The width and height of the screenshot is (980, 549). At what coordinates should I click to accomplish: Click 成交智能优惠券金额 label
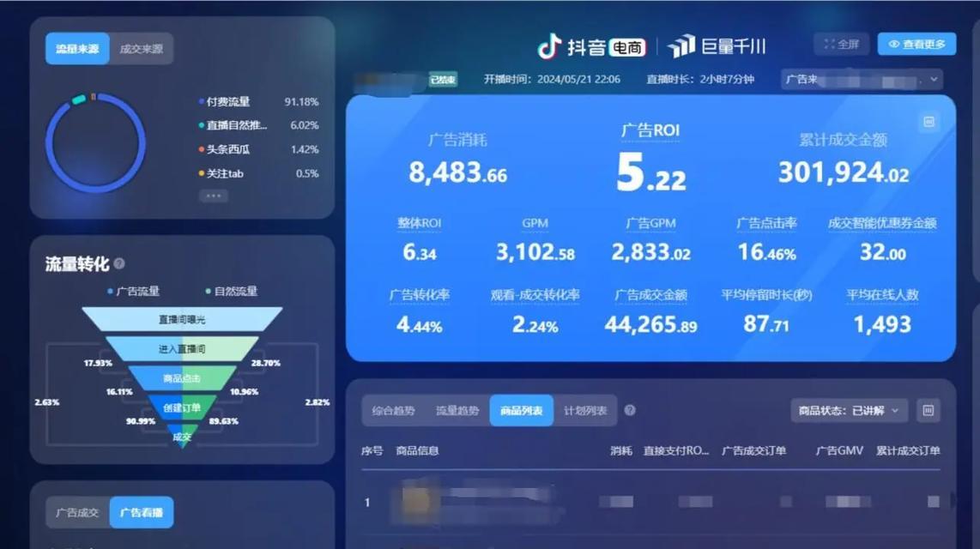click(x=882, y=223)
